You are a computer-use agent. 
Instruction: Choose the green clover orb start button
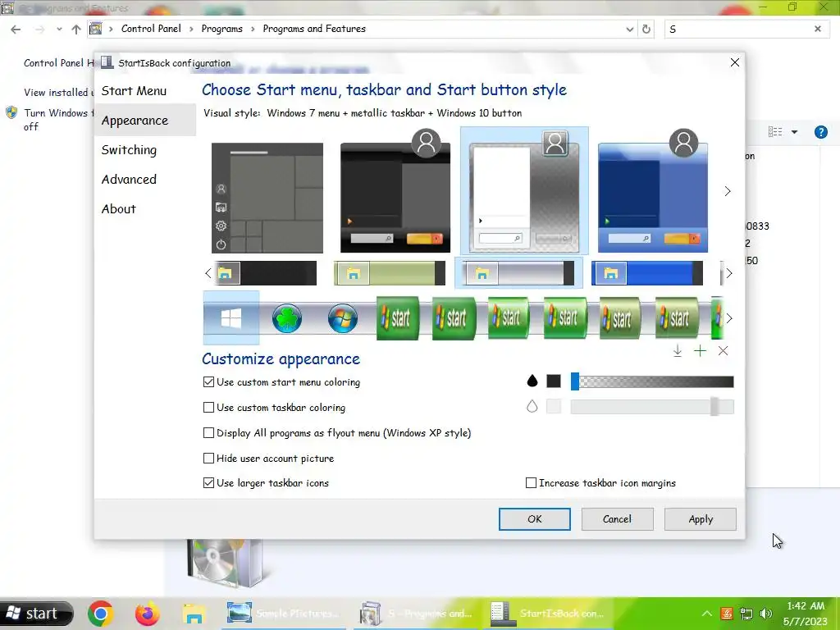(x=287, y=318)
